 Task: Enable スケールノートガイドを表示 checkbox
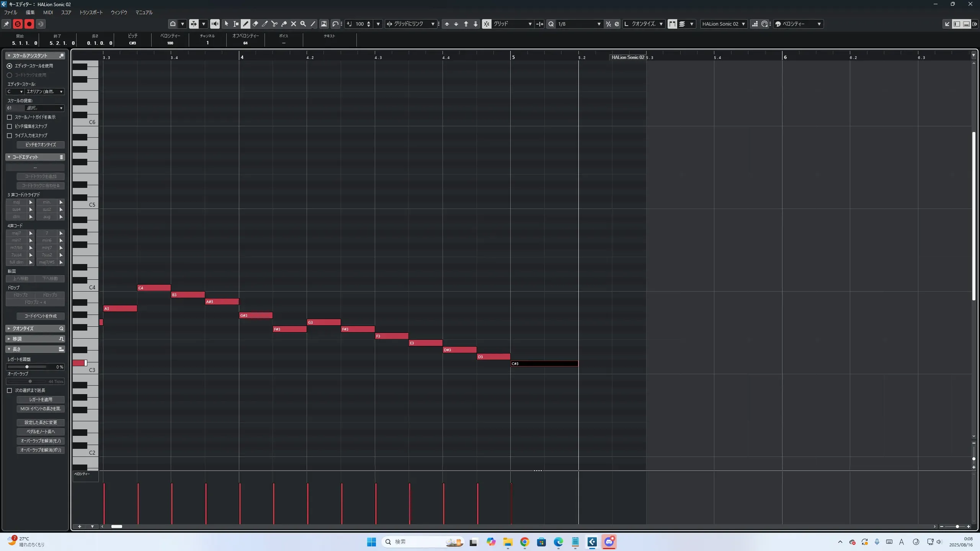10,117
